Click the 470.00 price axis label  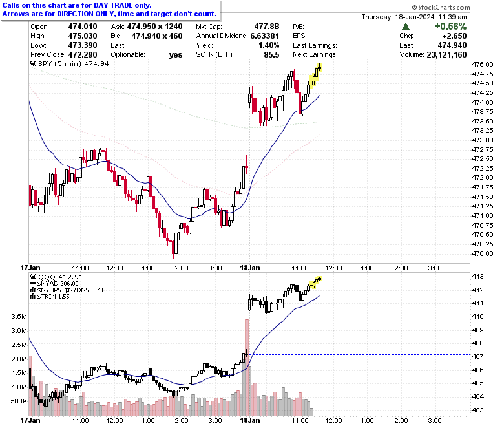coord(483,253)
